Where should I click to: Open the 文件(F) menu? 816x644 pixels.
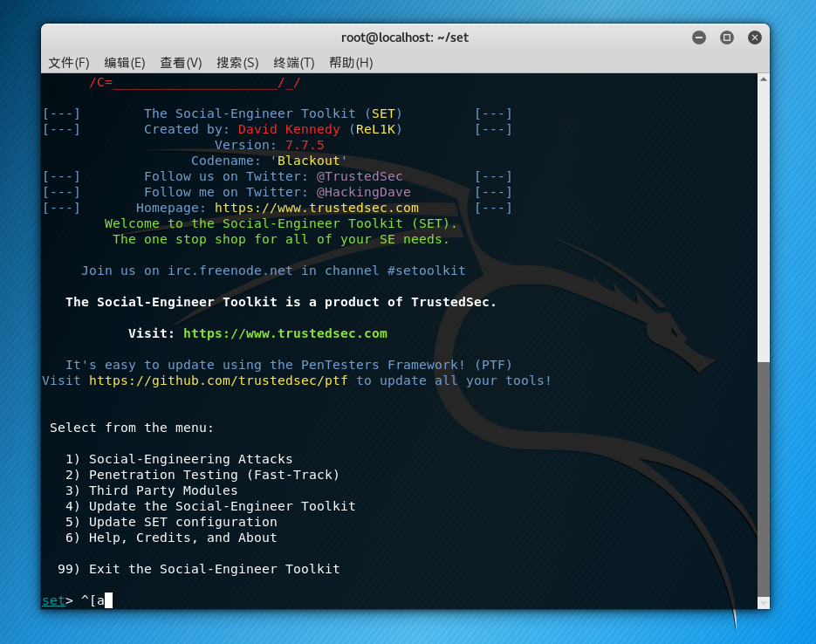point(69,63)
